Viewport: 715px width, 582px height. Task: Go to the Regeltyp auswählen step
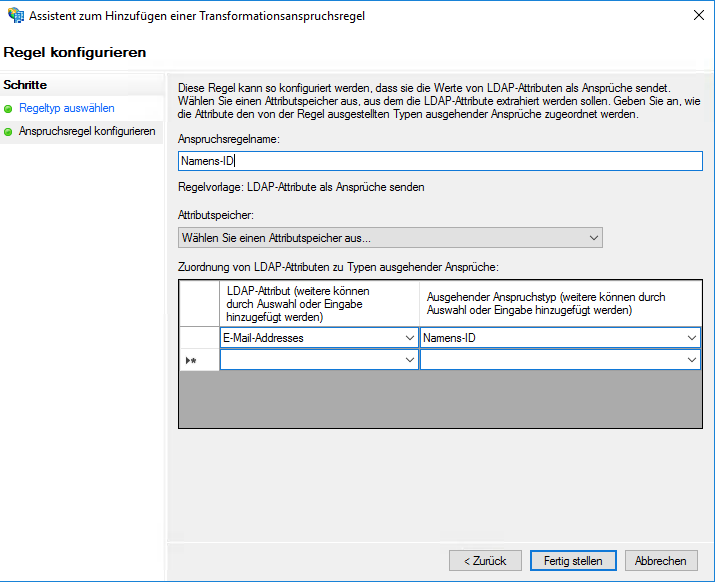[66, 108]
